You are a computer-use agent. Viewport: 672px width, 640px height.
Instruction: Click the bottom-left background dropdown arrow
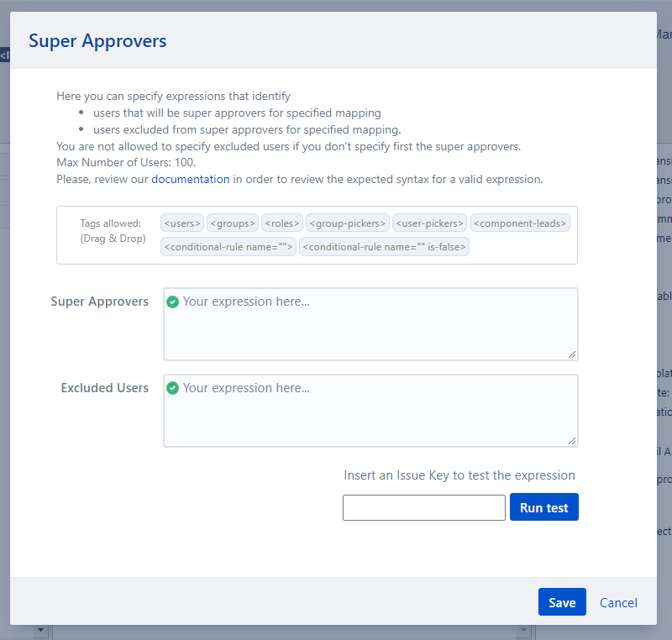(39, 631)
